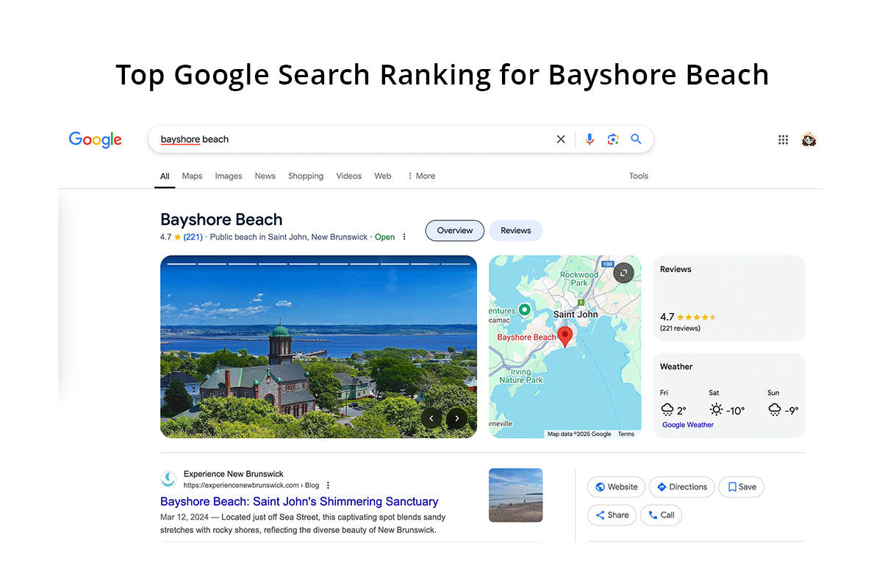
Task: Click the Sunday weather forecast
Action: tap(783, 404)
